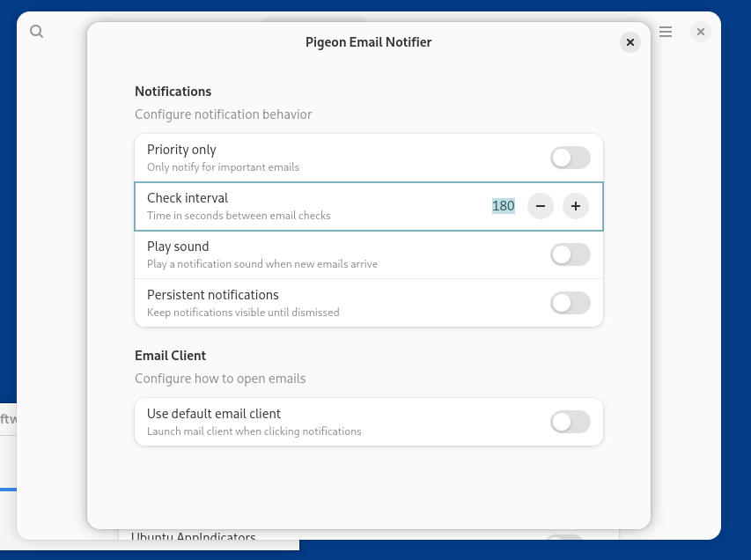Select the Email Client section heading

click(170, 356)
